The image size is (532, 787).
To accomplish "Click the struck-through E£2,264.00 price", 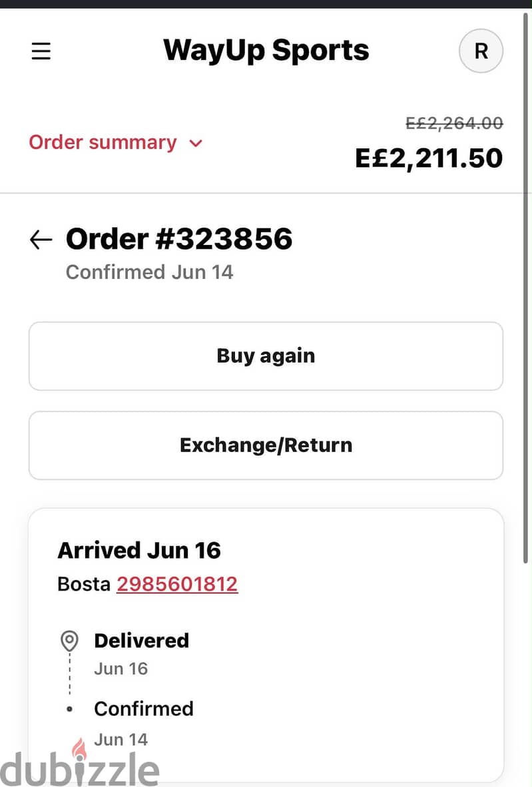I will [x=454, y=123].
